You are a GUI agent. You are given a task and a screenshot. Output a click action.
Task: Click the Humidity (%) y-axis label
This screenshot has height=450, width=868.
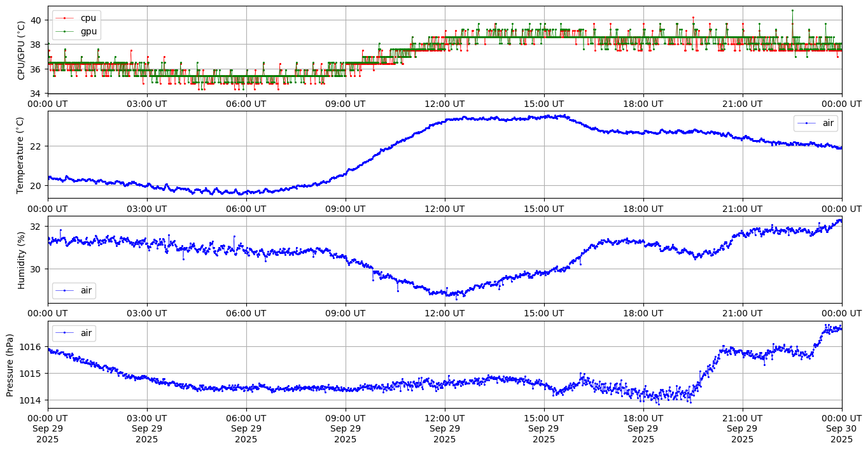[21, 260]
